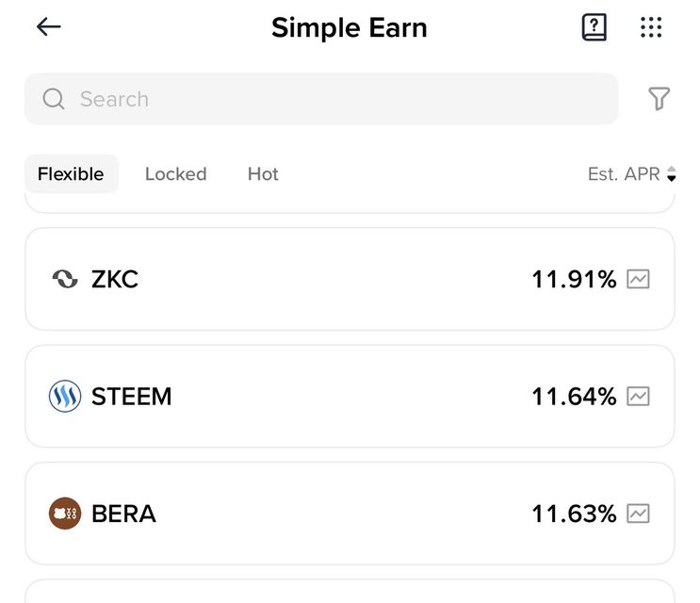Open the help guide book icon
700x603 pixels.
point(594,27)
